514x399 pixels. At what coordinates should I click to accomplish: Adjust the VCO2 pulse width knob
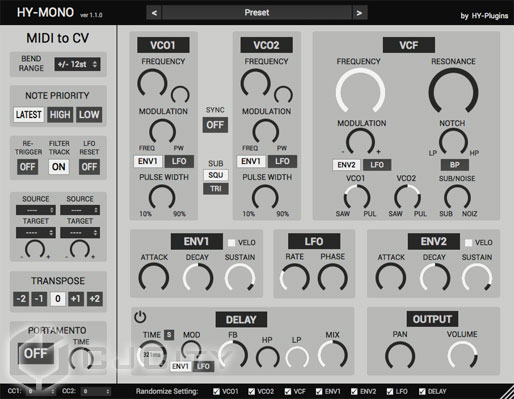pos(265,198)
